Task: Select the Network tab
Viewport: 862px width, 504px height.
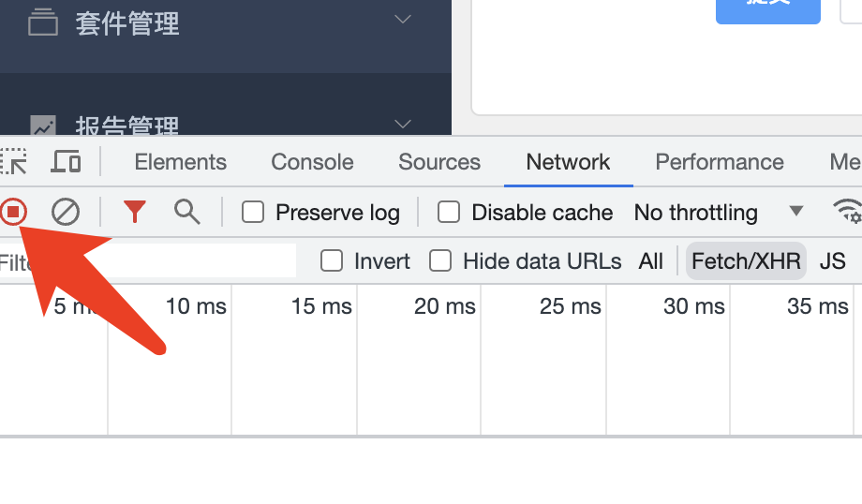Action: 568,162
